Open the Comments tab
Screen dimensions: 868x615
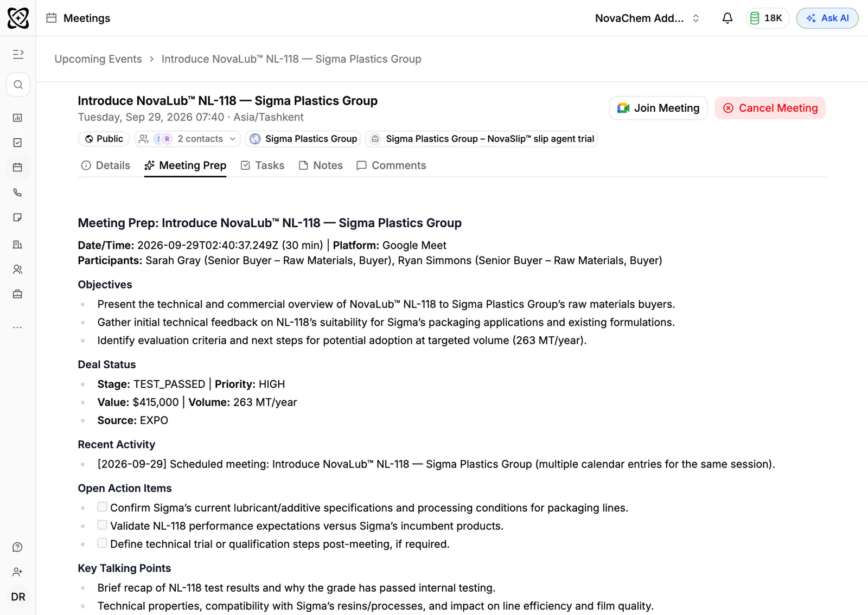click(391, 165)
